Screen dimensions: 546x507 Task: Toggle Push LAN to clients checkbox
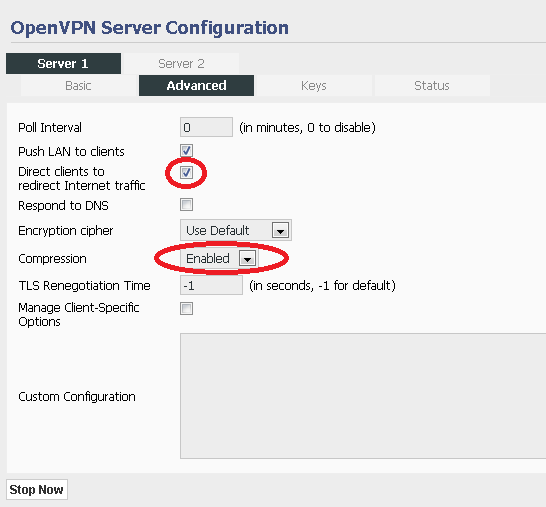[186, 150]
